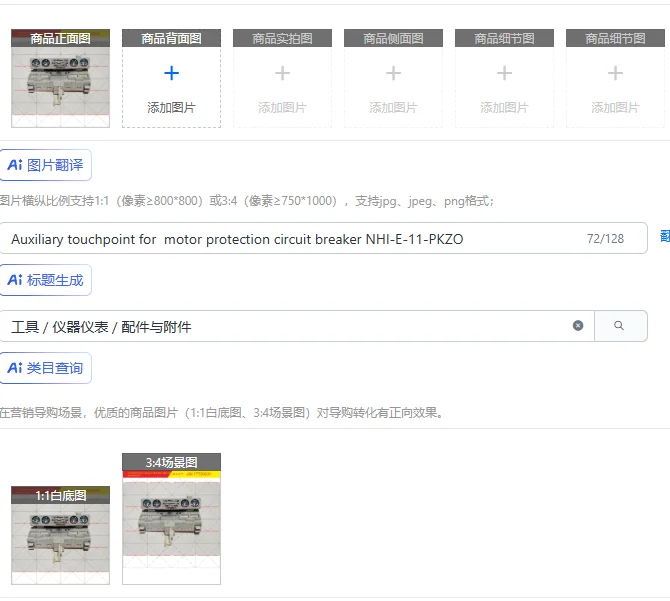Screen dimensions: 670x601
Task: Open AI 图片翻译 tool
Action: point(45,165)
